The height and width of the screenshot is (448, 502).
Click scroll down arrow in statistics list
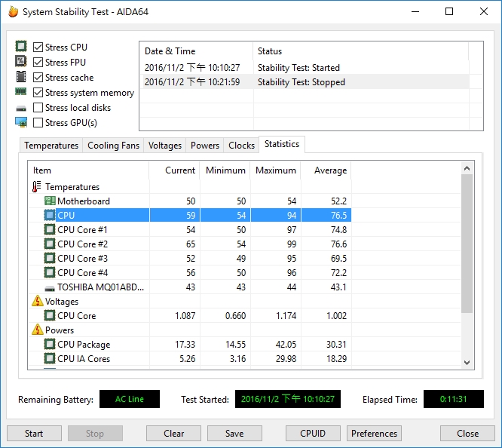pyautogui.click(x=467, y=363)
